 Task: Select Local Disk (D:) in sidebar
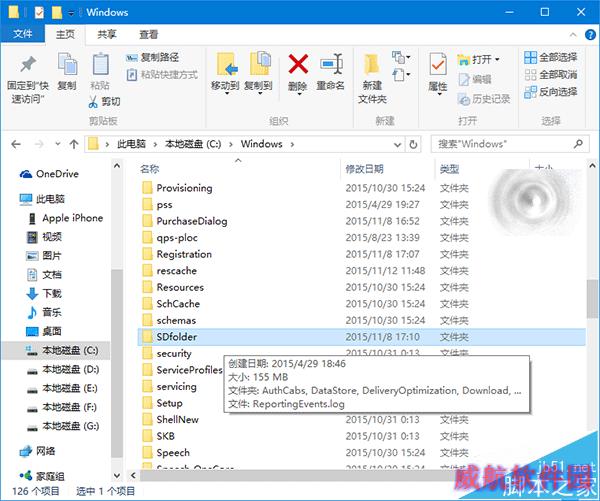pos(63,370)
